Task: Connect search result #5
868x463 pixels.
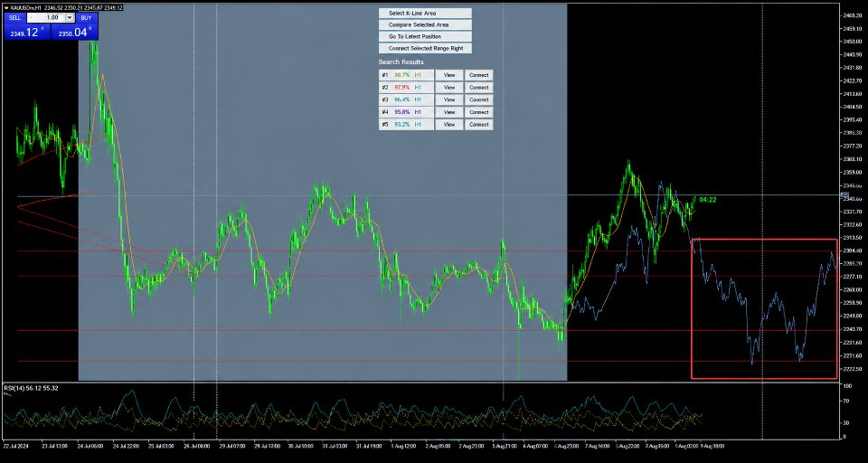Action: [479, 125]
